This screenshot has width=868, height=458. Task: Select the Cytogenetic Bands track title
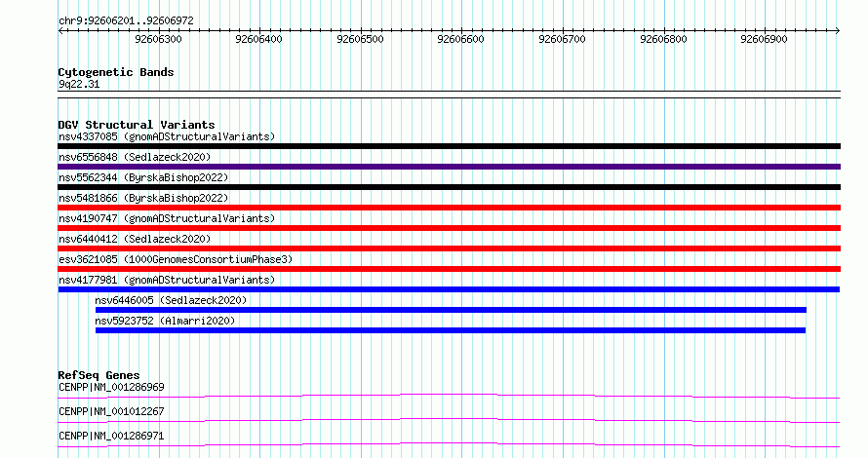pyautogui.click(x=116, y=72)
